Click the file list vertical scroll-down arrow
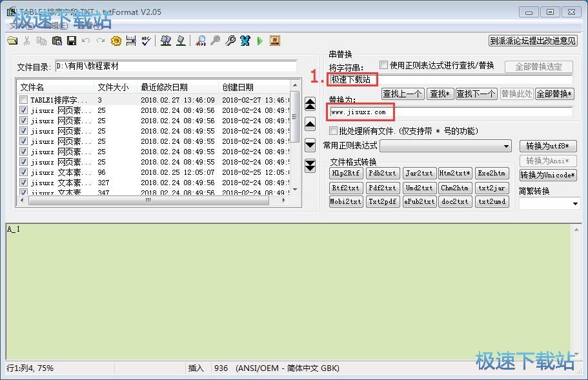 [295, 190]
